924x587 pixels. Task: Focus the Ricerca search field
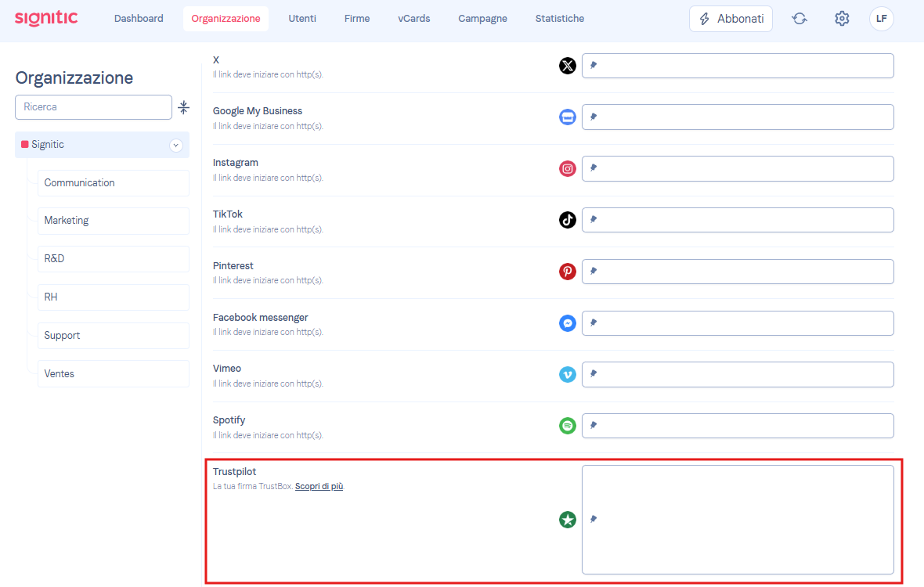pos(93,107)
